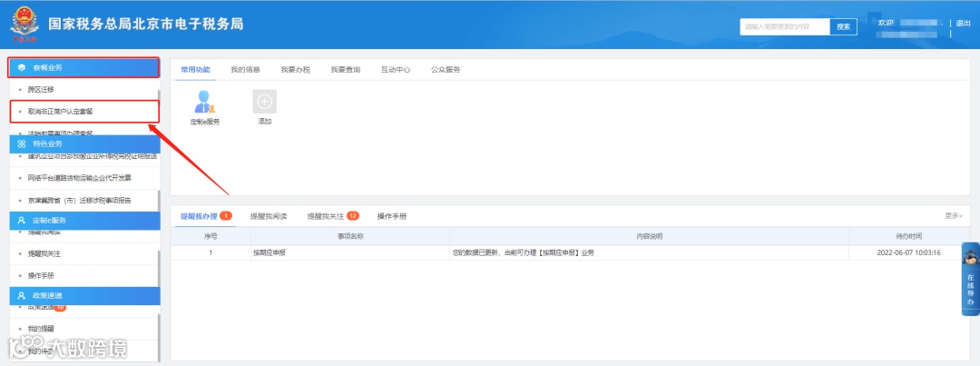Click the tax bureau emblem logo
Image resolution: width=980 pixels, height=366 pixels.
pyautogui.click(x=24, y=25)
